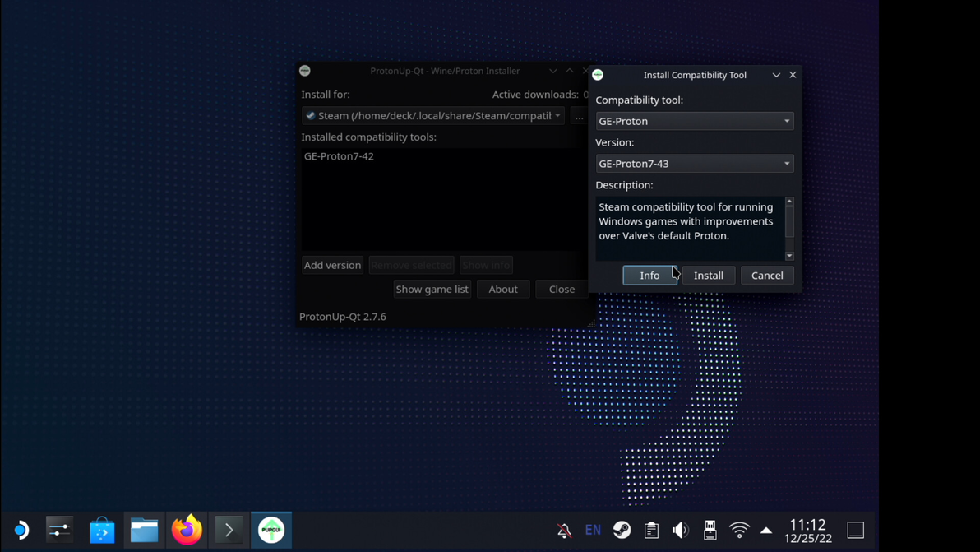Open EN keyboard layout indicator
This screenshot has width=980, height=552.
point(593,530)
